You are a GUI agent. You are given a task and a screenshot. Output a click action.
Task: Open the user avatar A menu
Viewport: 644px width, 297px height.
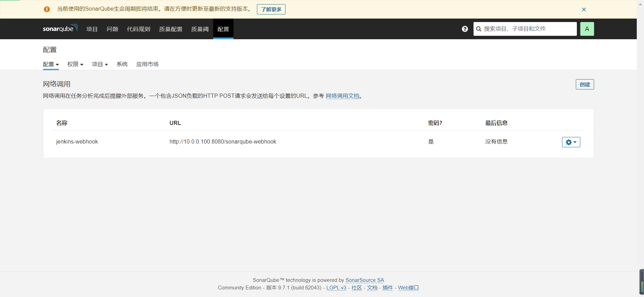[587, 29]
